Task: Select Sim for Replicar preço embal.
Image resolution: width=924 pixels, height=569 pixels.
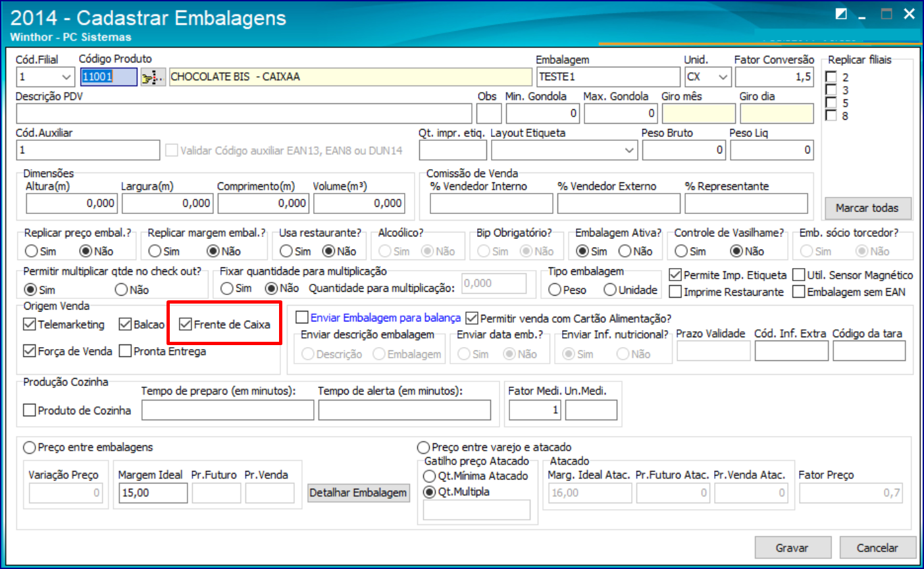Action: (31, 251)
